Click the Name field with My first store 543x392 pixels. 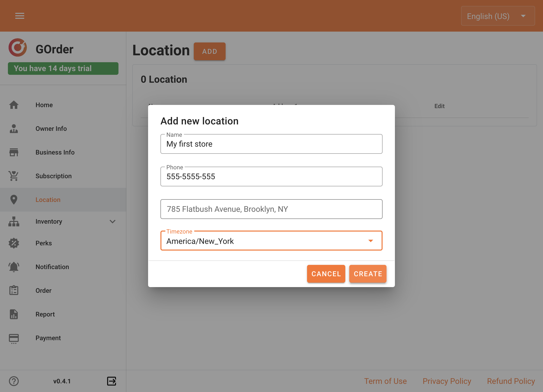coord(271,144)
